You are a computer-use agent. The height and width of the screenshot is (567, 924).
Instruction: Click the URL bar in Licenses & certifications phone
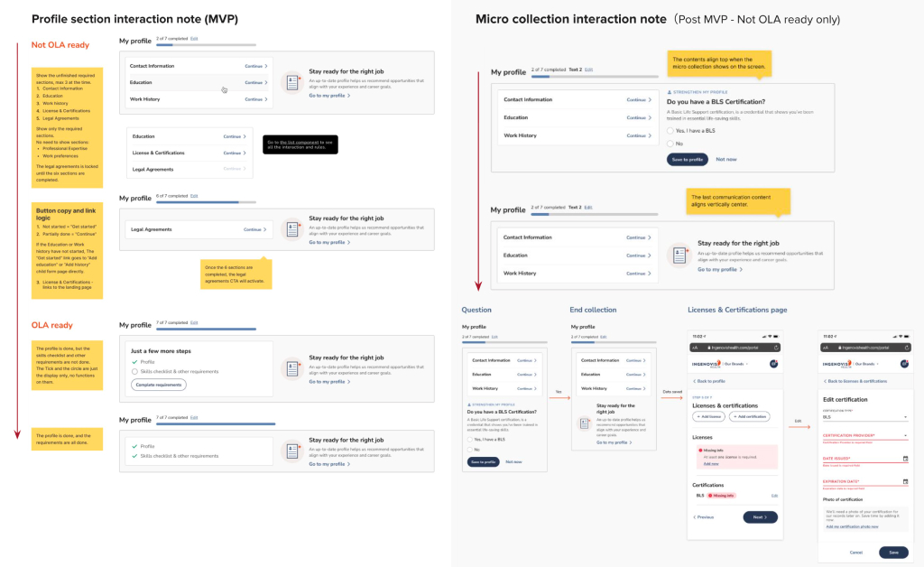pos(735,348)
